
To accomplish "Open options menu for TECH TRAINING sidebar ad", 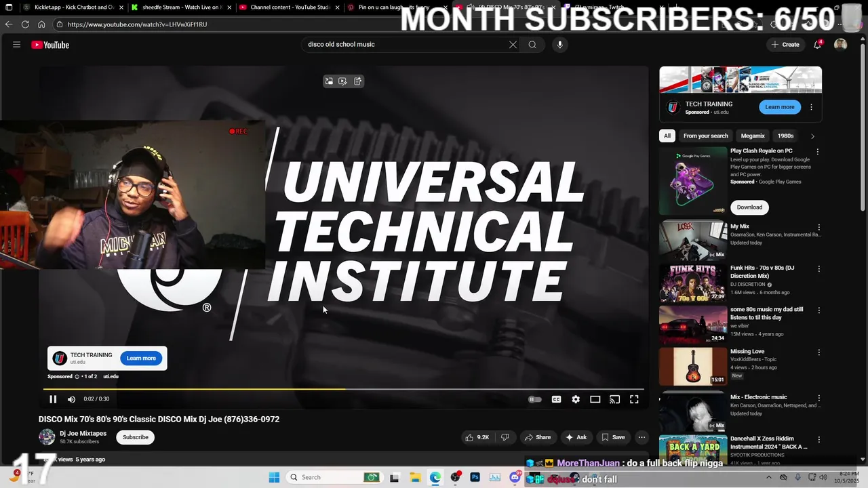I will click(x=811, y=107).
